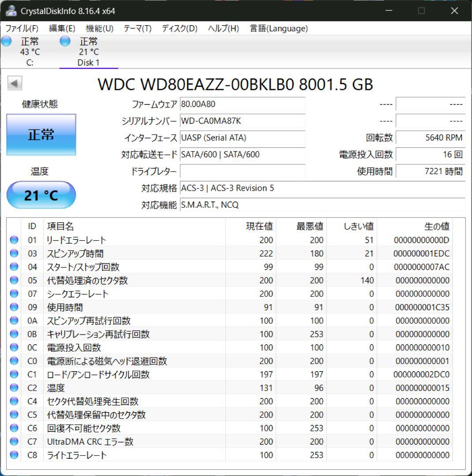The width and height of the screenshot is (472, 476).
Task: Click the blue status orb of C: drive
Action: [6, 41]
